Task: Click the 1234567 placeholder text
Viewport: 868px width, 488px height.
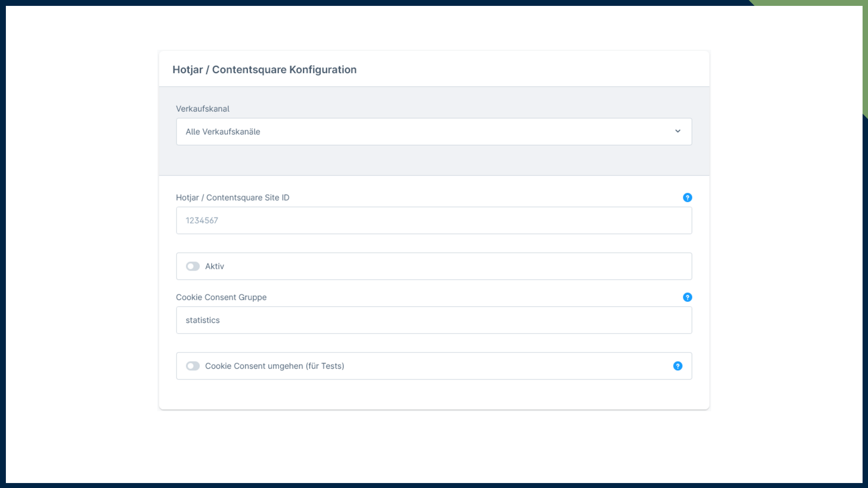Action: 202,221
